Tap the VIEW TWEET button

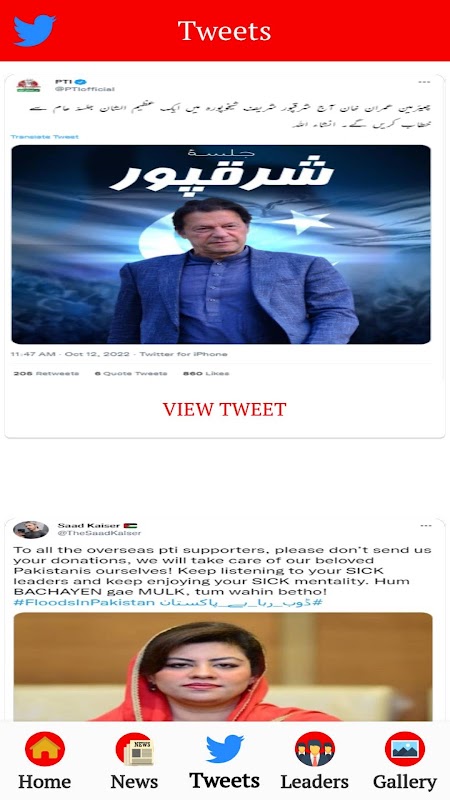[x=224, y=409]
